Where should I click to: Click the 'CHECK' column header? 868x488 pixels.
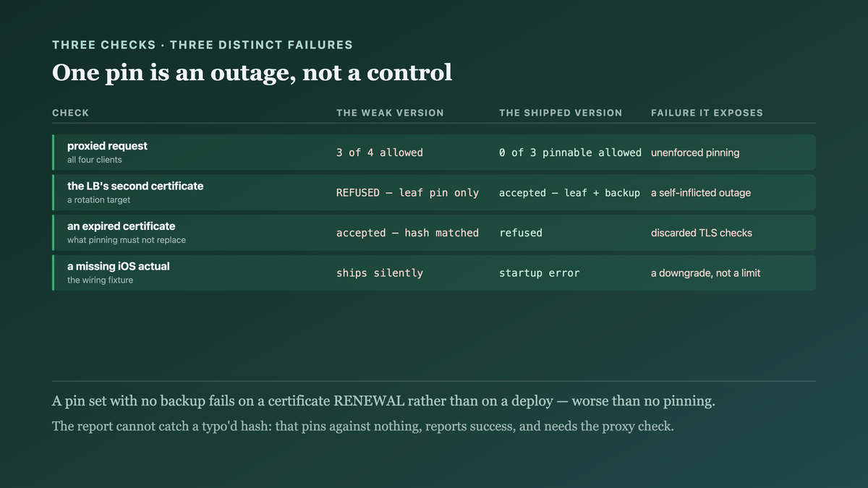click(x=71, y=113)
